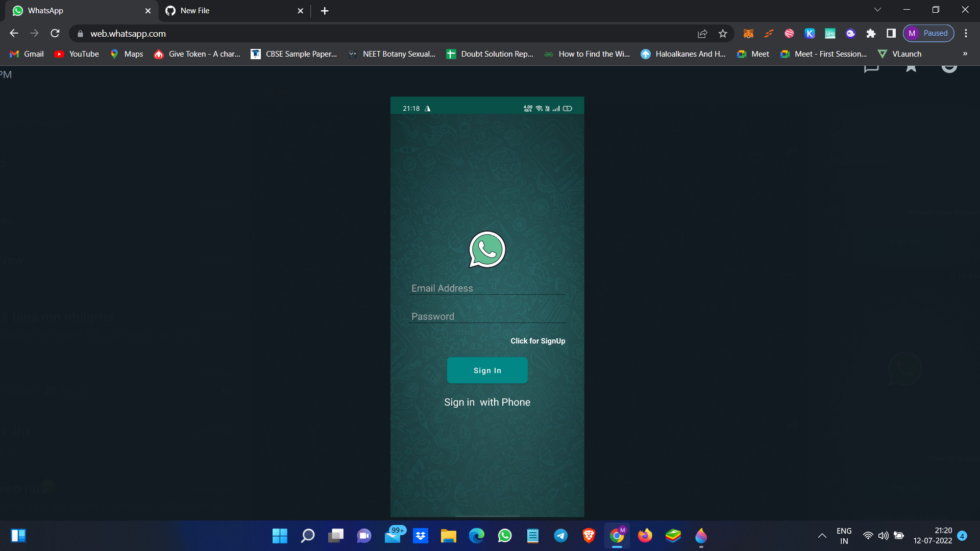Viewport: 980px width, 551px height.
Task: Bookmark this page with the star icon
Action: (x=723, y=33)
